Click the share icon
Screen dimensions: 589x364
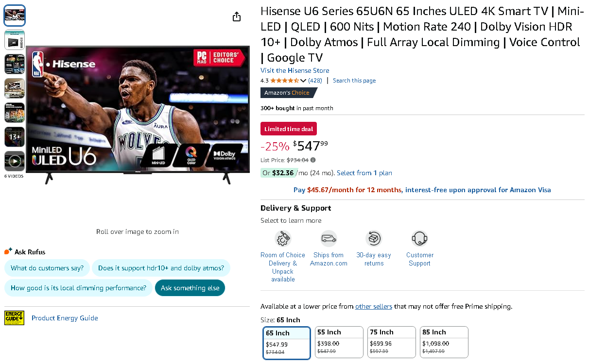(237, 16)
